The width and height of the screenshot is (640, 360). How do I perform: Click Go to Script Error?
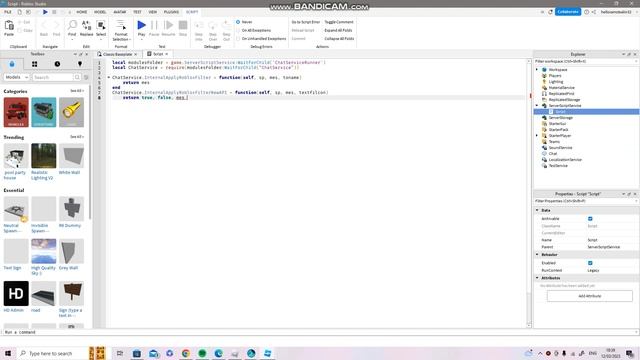[305, 22]
